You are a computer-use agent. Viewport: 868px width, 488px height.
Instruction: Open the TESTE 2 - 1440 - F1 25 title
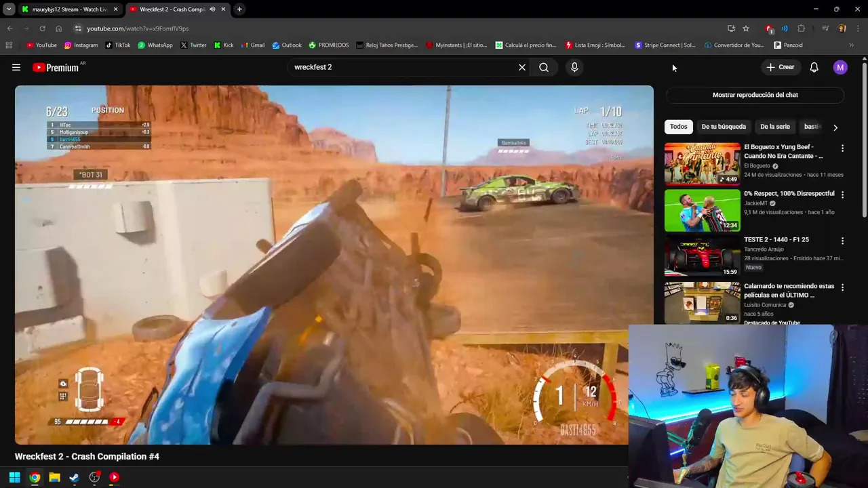776,239
